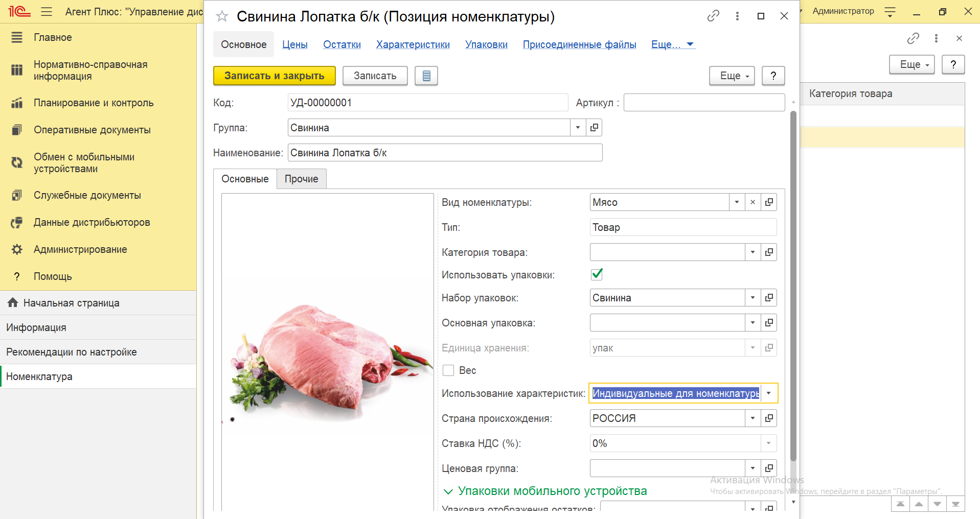Add item to favorites with star icon
This screenshot has height=519, width=980.
pyautogui.click(x=222, y=16)
